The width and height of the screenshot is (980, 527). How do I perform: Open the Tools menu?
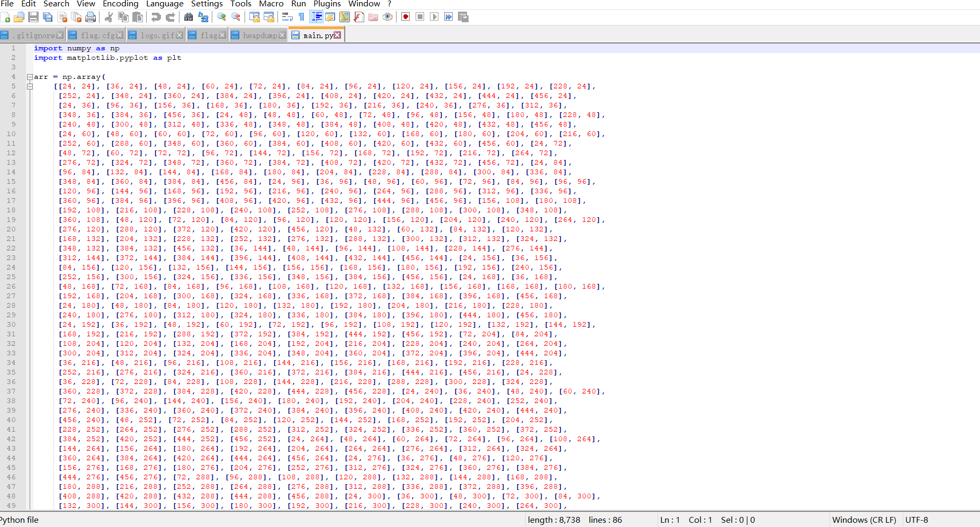pos(241,4)
